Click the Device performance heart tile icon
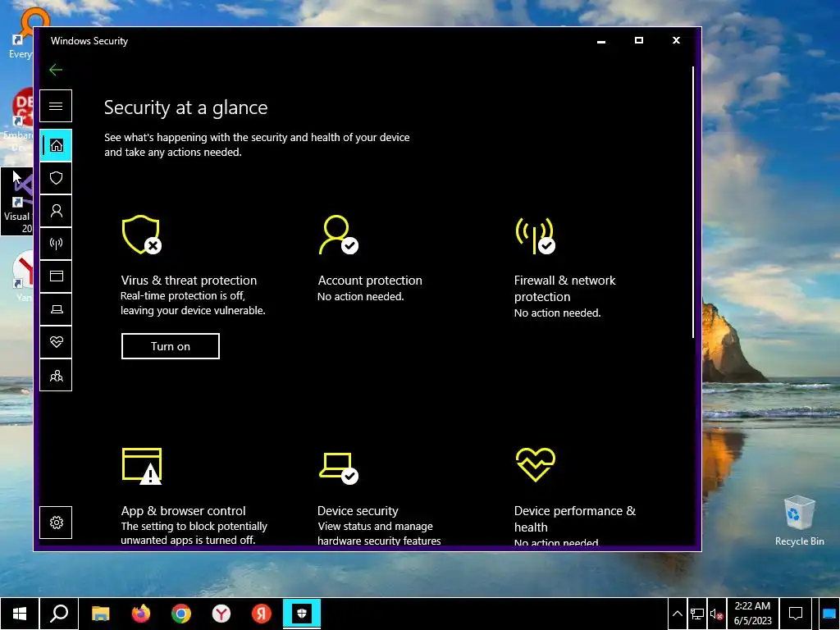840x630 pixels. (535, 464)
